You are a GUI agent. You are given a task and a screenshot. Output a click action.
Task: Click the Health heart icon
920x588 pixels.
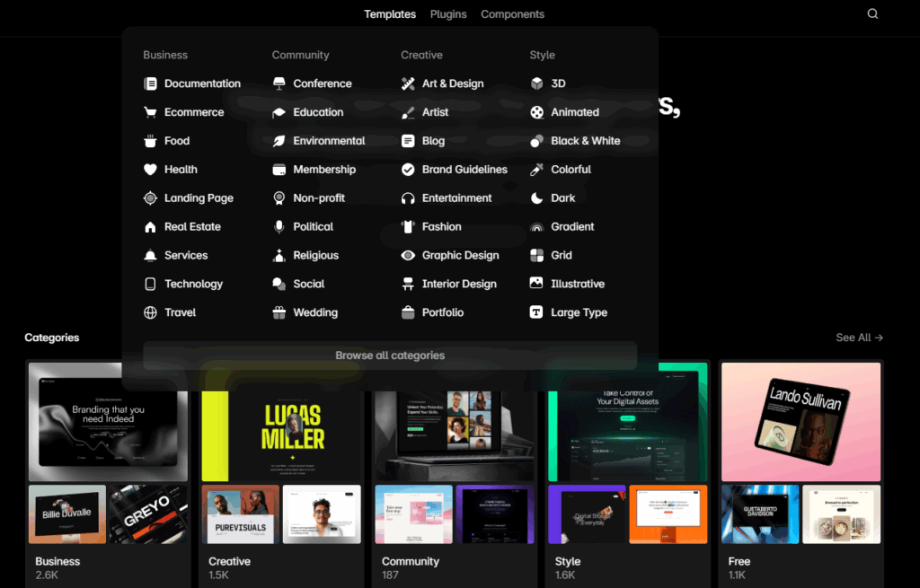click(x=150, y=170)
